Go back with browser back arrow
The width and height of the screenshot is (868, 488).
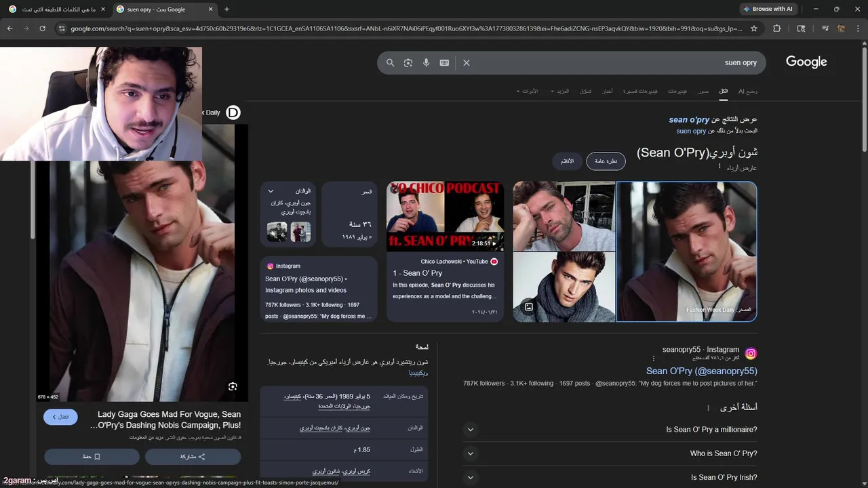[x=9, y=28]
